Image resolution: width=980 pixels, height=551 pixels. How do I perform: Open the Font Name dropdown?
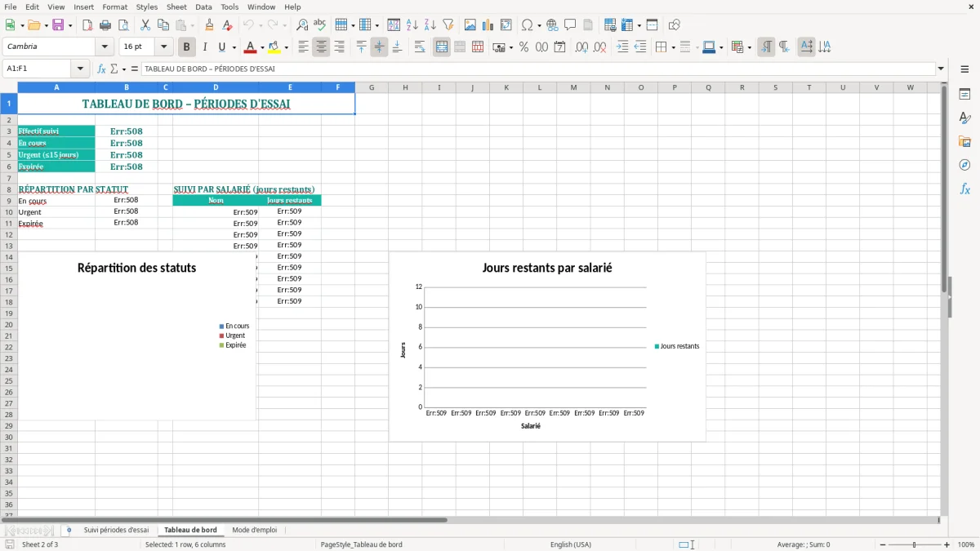(x=105, y=47)
